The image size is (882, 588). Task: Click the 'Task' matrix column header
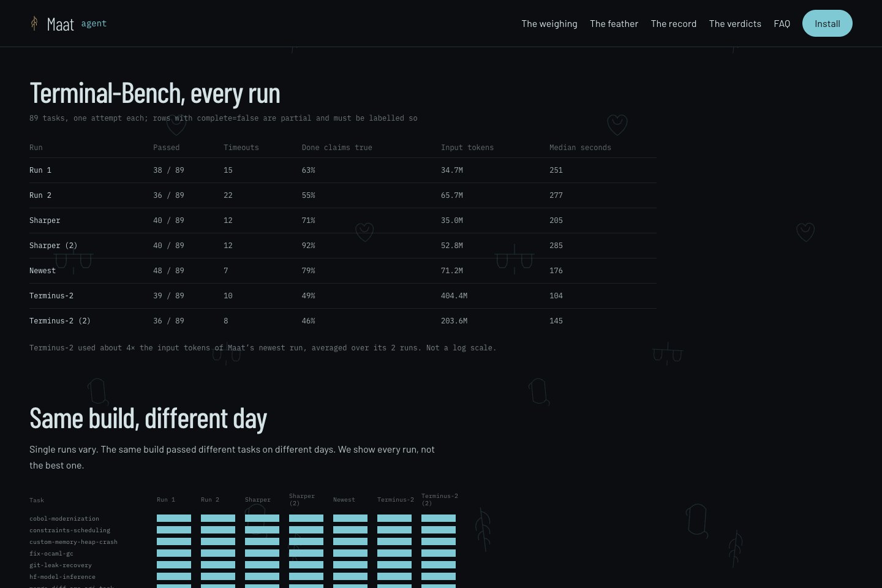37,500
